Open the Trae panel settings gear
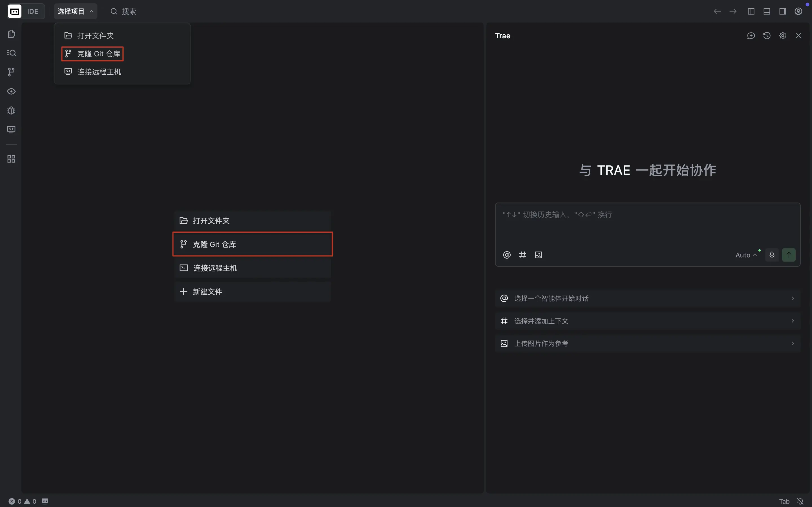The width and height of the screenshot is (812, 507). click(x=783, y=35)
